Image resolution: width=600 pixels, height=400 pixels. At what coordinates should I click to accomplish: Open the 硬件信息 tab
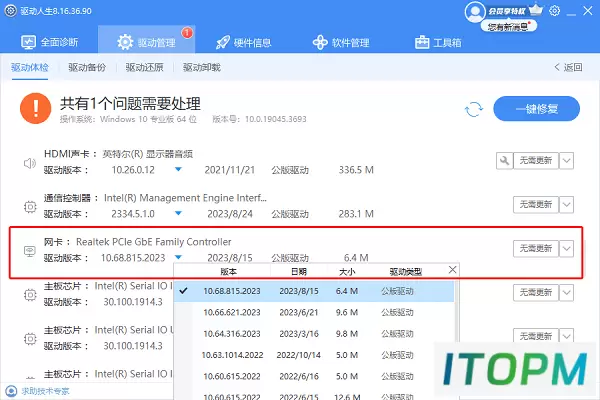(243, 42)
